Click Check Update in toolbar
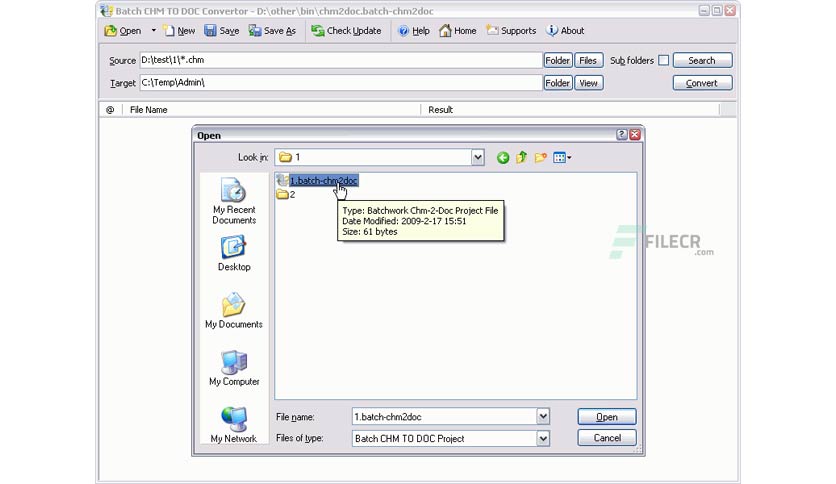 tap(347, 31)
